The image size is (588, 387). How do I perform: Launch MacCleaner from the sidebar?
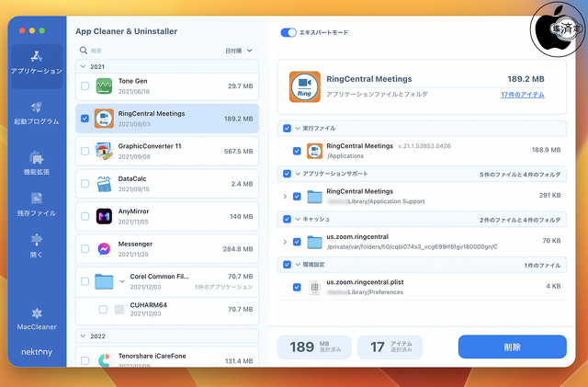pyautogui.click(x=37, y=319)
